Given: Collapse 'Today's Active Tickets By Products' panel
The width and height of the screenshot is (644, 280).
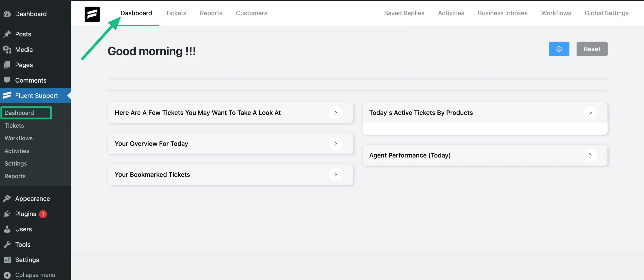Looking at the screenshot, I should (x=590, y=113).
